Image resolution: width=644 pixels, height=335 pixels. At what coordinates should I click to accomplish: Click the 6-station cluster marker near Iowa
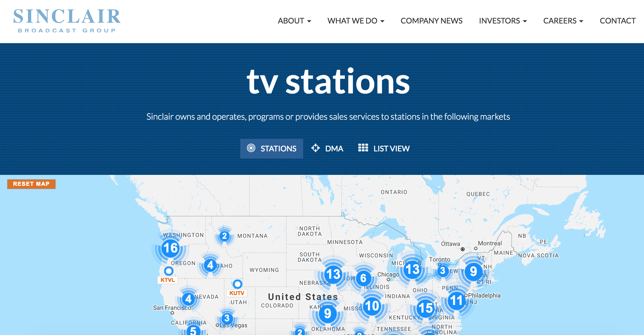[363, 278]
